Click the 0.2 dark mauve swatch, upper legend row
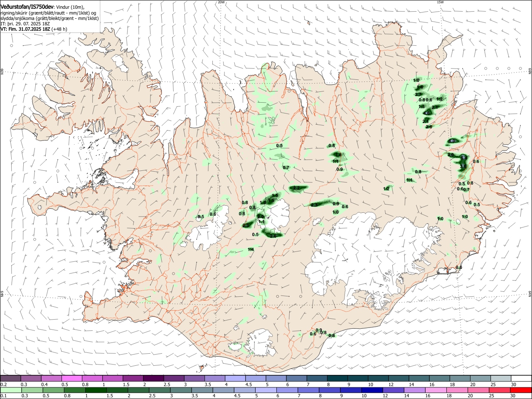Image resolution: width=532 pixels, height=399 pixels. [10, 378]
